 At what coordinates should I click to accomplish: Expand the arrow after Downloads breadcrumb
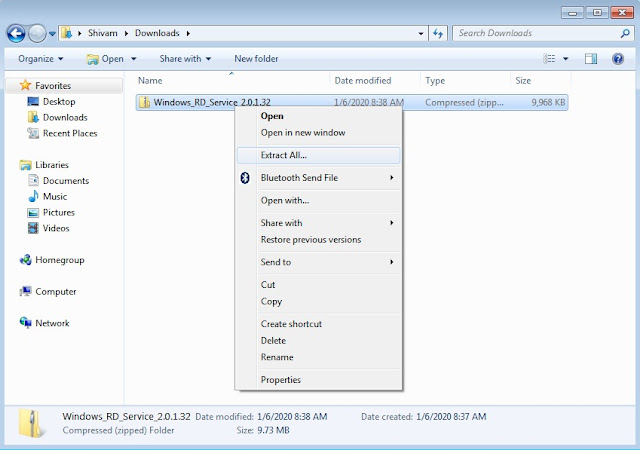click(x=188, y=33)
